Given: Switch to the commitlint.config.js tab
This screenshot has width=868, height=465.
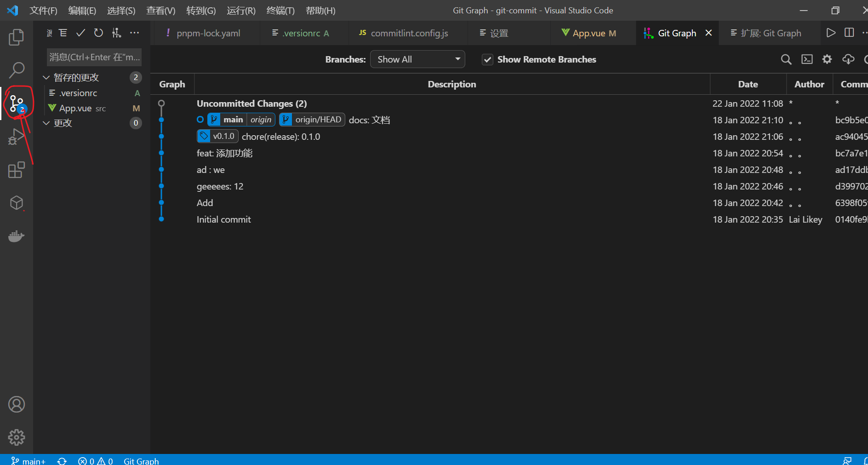Looking at the screenshot, I should click(x=408, y=33).
